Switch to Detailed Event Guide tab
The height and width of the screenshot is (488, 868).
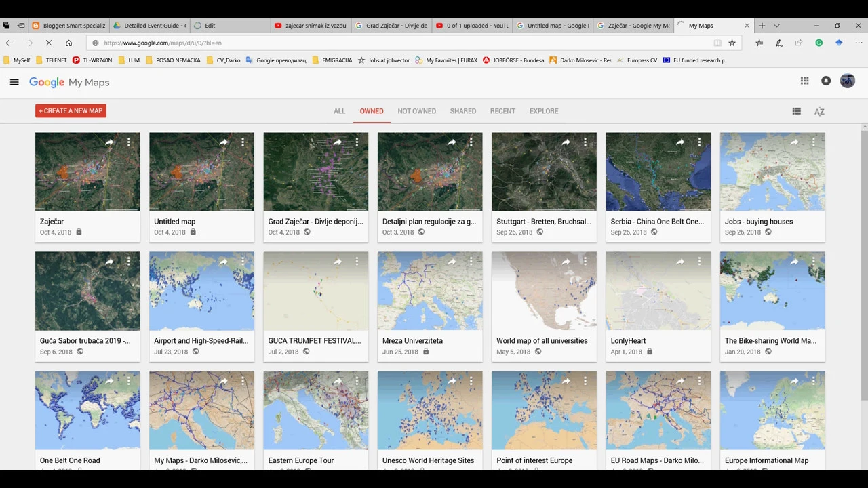click(x=149, y=26)
